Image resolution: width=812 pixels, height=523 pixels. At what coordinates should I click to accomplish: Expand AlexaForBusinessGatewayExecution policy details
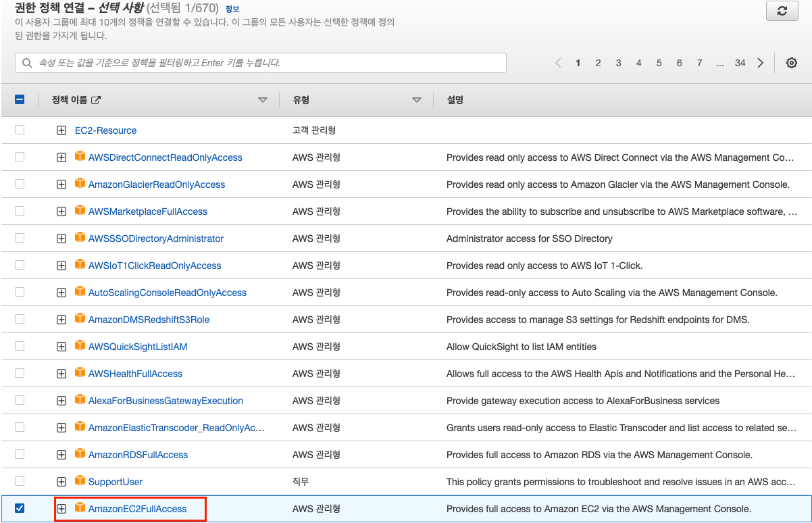[61, 401]
